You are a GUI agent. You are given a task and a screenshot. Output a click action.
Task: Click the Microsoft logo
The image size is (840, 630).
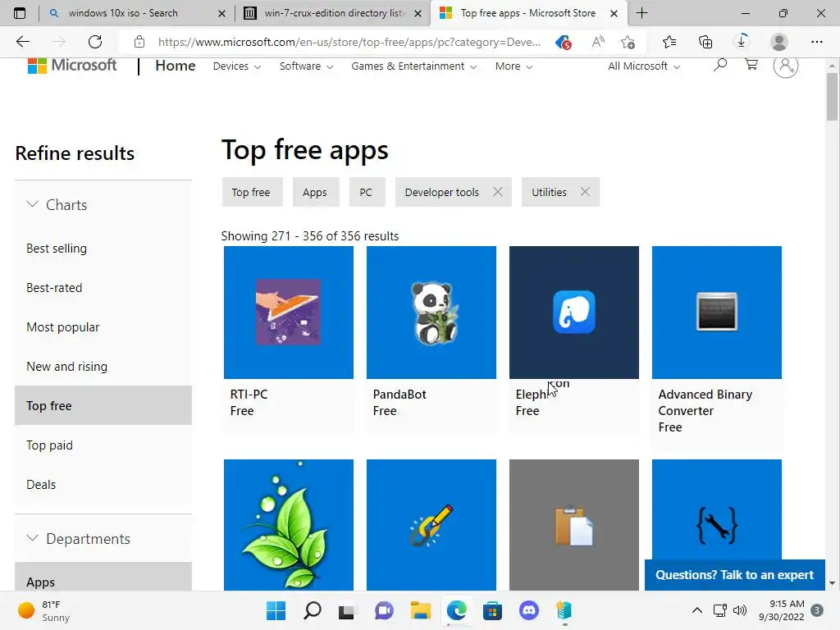72,66
